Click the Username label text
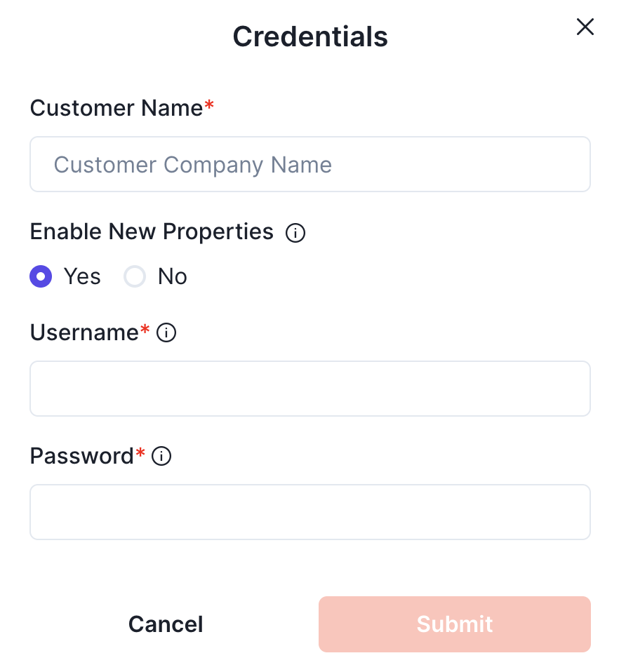Image resolution: width=619 pixels, height=672 pixels. [x=84, y=332]
